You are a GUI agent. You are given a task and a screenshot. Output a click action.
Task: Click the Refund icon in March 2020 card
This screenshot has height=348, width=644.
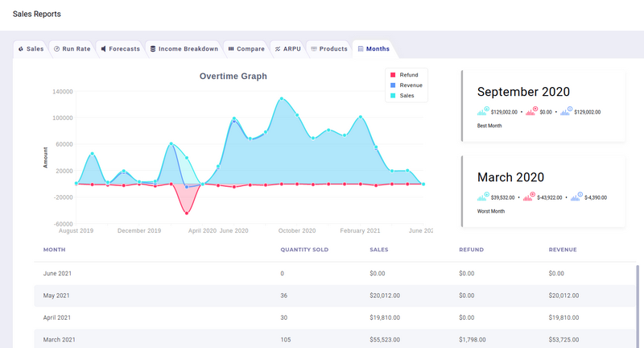coord(530,197)
